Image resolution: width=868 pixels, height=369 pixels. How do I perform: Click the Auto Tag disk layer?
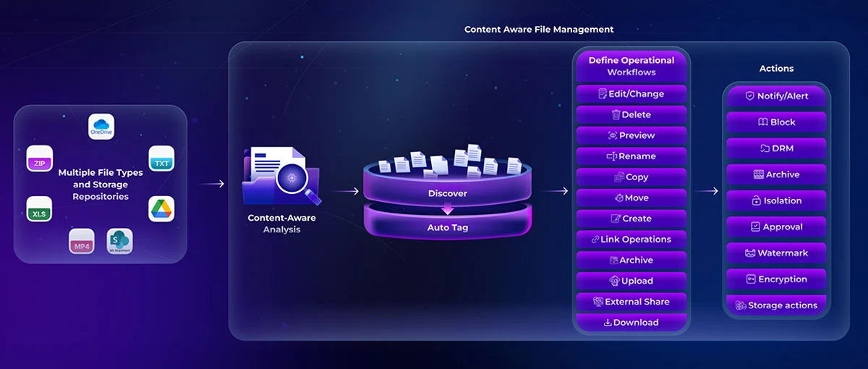[447, 223]
